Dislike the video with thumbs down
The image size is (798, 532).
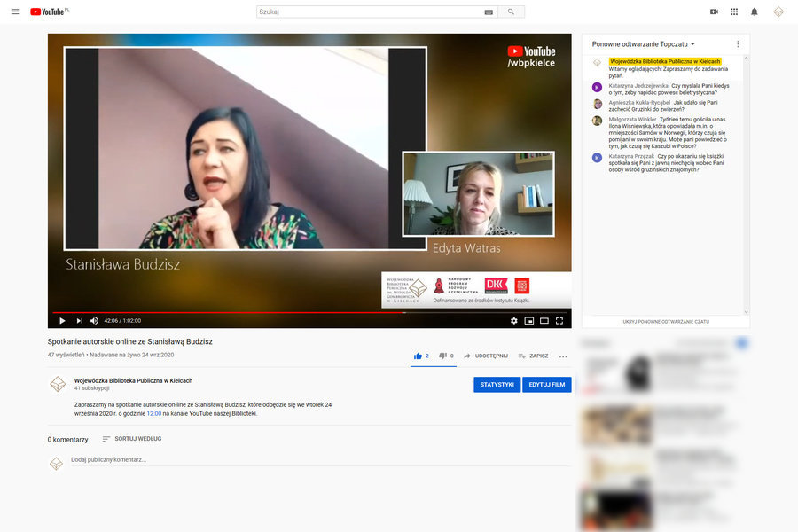442,356
